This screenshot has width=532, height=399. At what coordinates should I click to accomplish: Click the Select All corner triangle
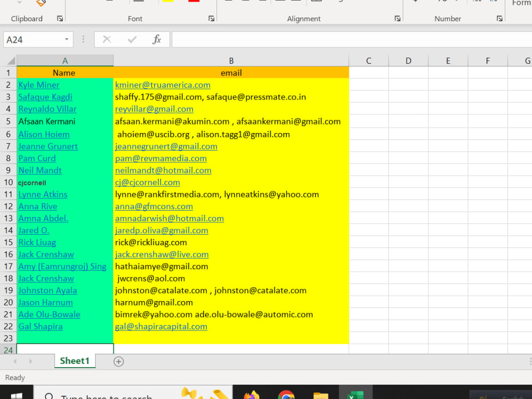point(11,61)
